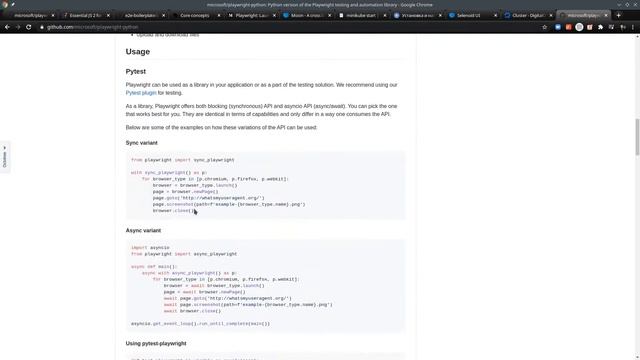Switch to the e2e-boilerplate tab
Image resolution: width=640 pixels, height=360 pixels.
[x=140, y=16]
